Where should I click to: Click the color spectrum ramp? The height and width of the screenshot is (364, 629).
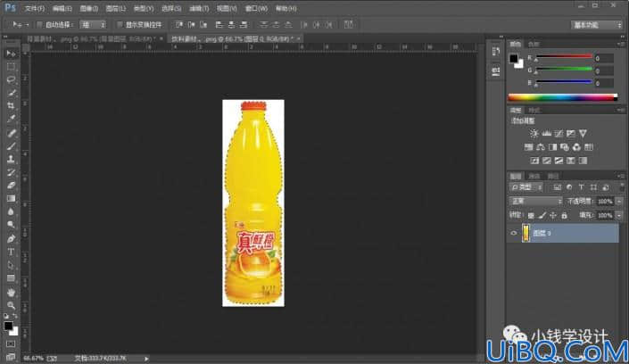[x=563, y=97]
